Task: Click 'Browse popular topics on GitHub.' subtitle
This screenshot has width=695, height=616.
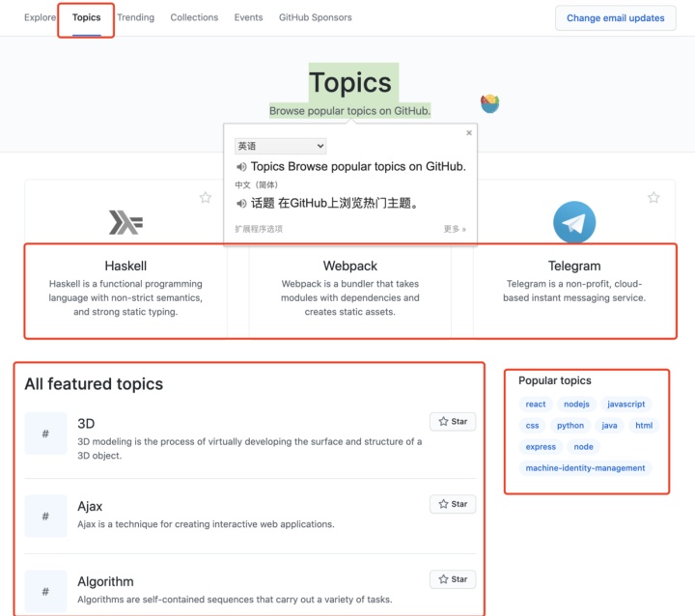Action: pos(349,111)
